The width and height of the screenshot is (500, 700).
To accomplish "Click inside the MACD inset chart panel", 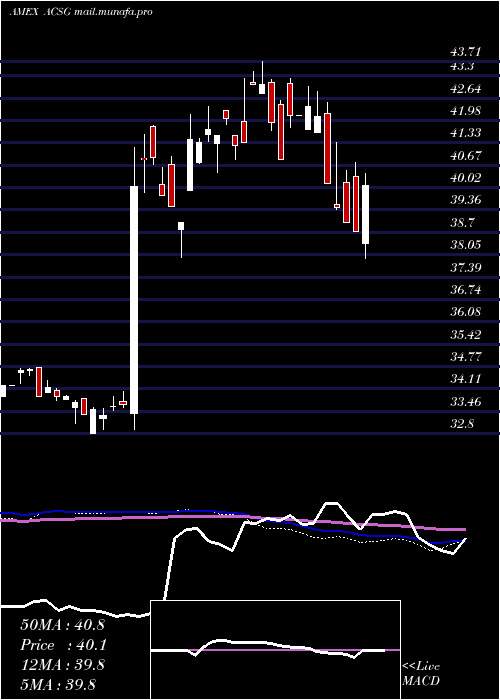I will click(x=275, y=650).
